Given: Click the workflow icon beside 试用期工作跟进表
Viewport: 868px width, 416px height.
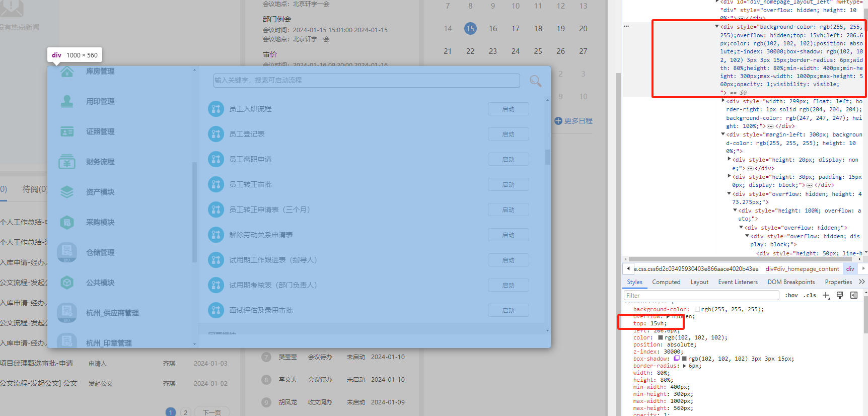Looking at the screenshot, I should pyautogui.click(x=216, y=260).
